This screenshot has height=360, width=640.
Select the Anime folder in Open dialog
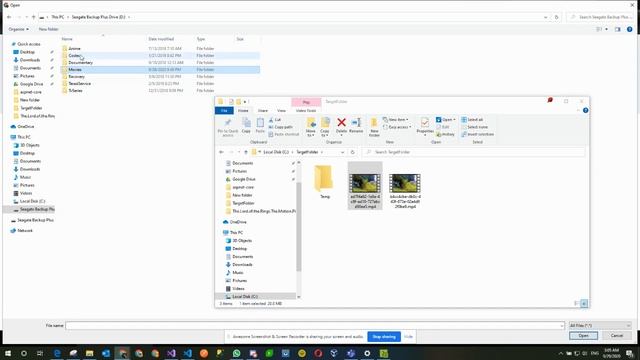[160, 49]
